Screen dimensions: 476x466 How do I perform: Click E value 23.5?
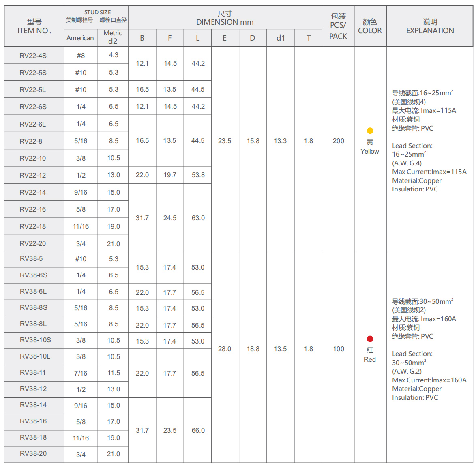coord(225,141)
